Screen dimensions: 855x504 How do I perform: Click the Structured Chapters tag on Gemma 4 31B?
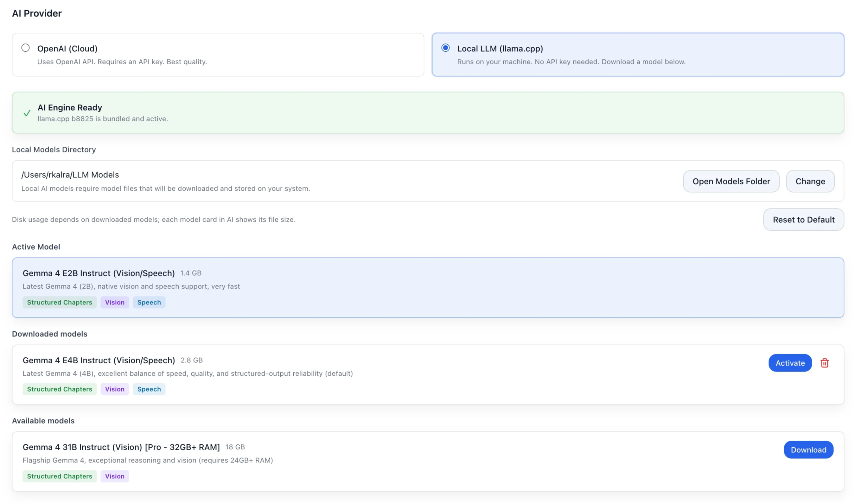(60, 476)
